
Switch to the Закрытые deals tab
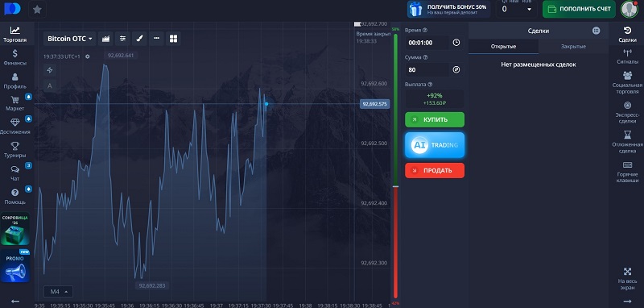coord(573,47)
